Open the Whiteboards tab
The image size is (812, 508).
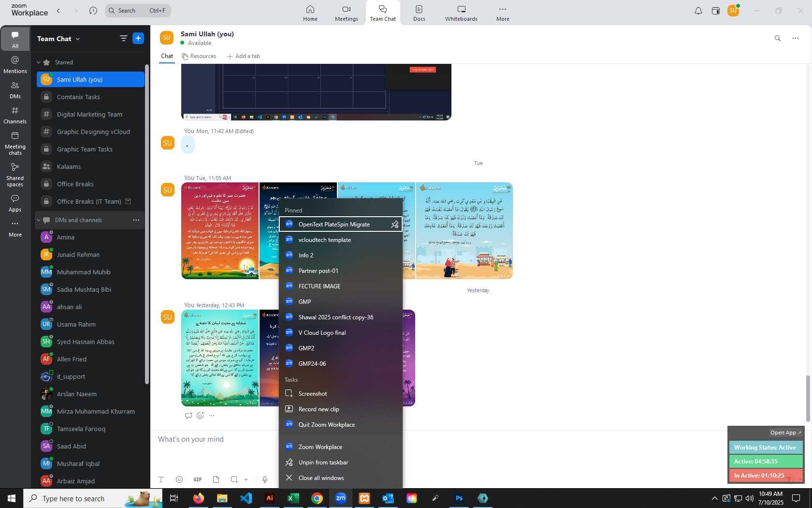461,13
